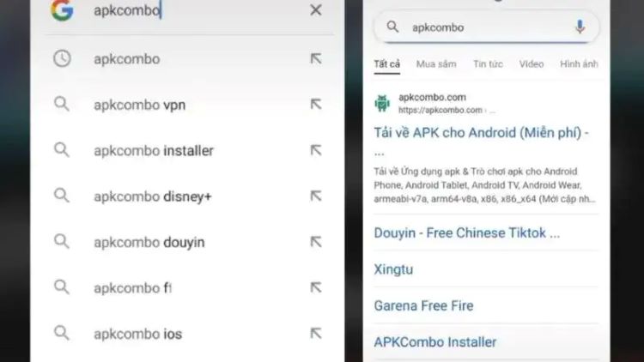Image resolution: width=644 pixels, height=362 pixels.
Task: Focus the apkcombo results search field
Action: (x=486, y=27)
